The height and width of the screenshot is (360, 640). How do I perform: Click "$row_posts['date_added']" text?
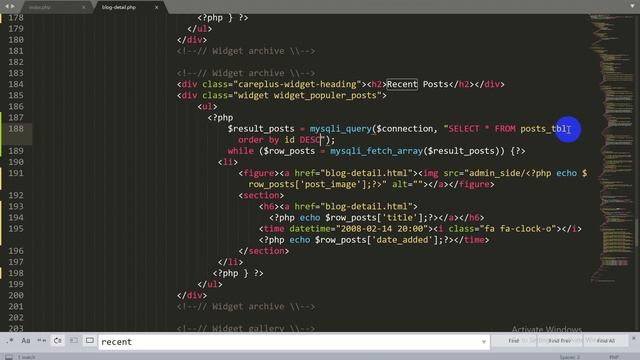coord(376,240)
